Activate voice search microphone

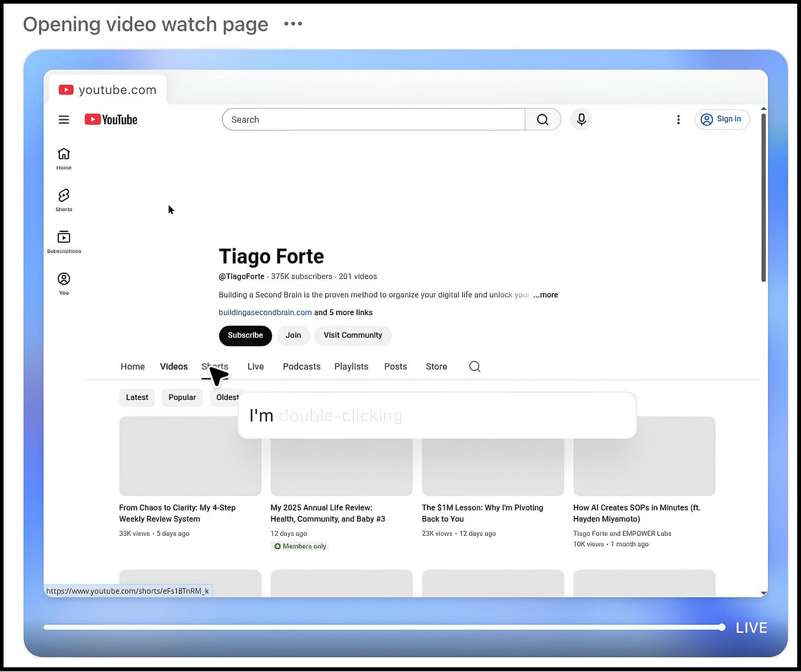pos(581,119)
